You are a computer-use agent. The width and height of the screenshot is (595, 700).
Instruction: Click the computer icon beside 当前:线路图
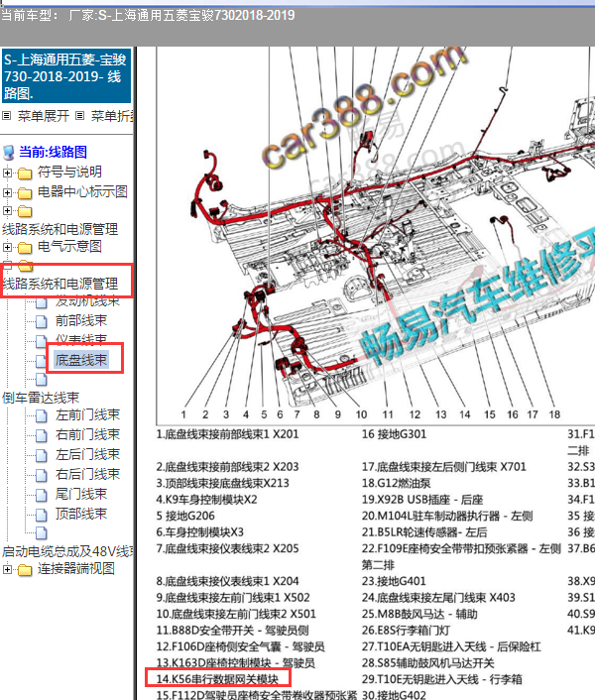pyautogui.click(x=9, y=153)
